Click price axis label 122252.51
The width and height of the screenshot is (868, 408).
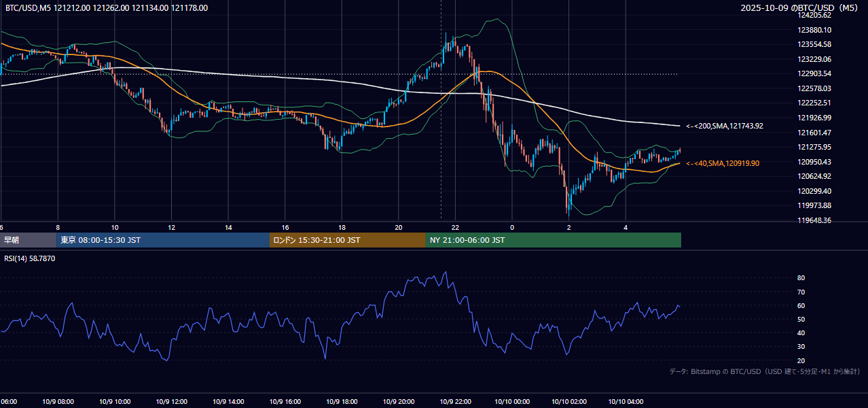point(814,103)
